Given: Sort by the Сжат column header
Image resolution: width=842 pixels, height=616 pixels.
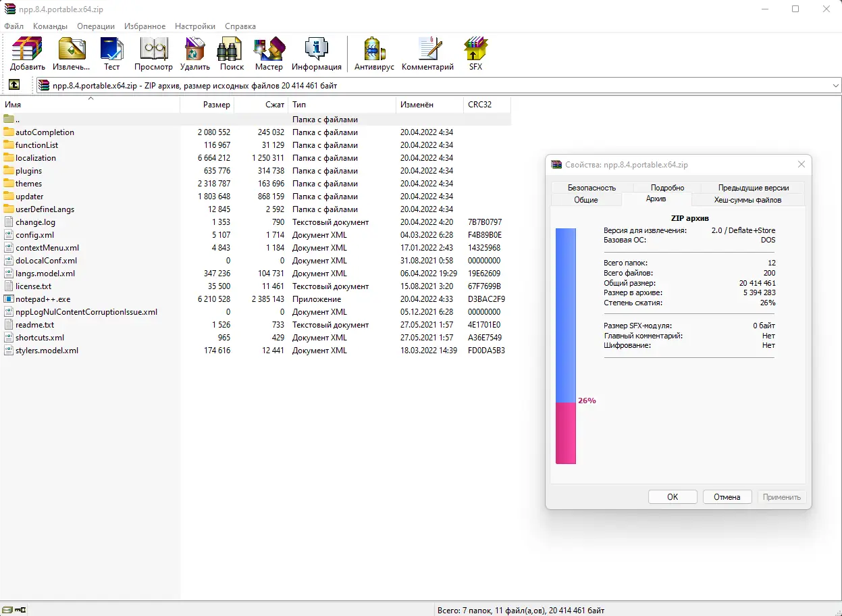Looking at the screenshot, I should coord(261,105).
